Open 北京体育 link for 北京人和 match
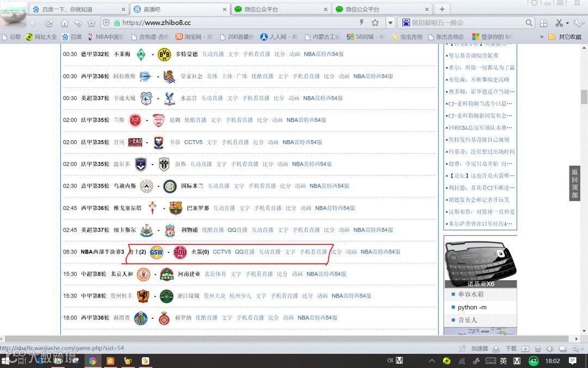Viewport: 588px width, 368px height. [x=215, y=274]
